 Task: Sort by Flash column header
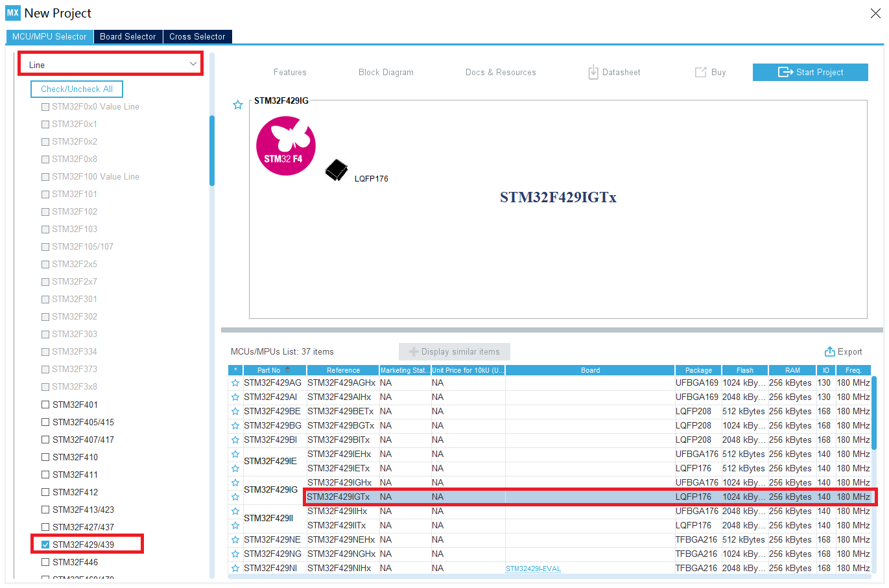tap(744, 370)
